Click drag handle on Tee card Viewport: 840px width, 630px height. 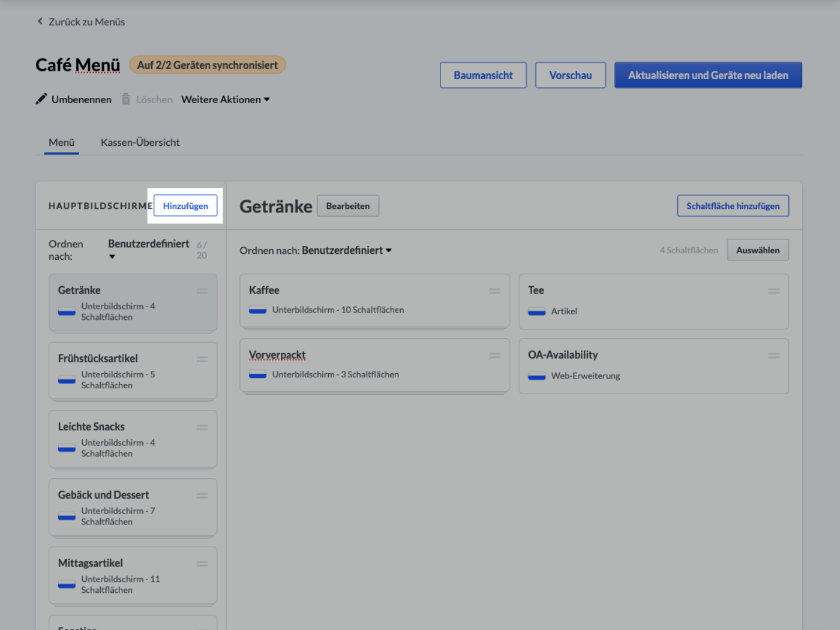click(773, 290)
